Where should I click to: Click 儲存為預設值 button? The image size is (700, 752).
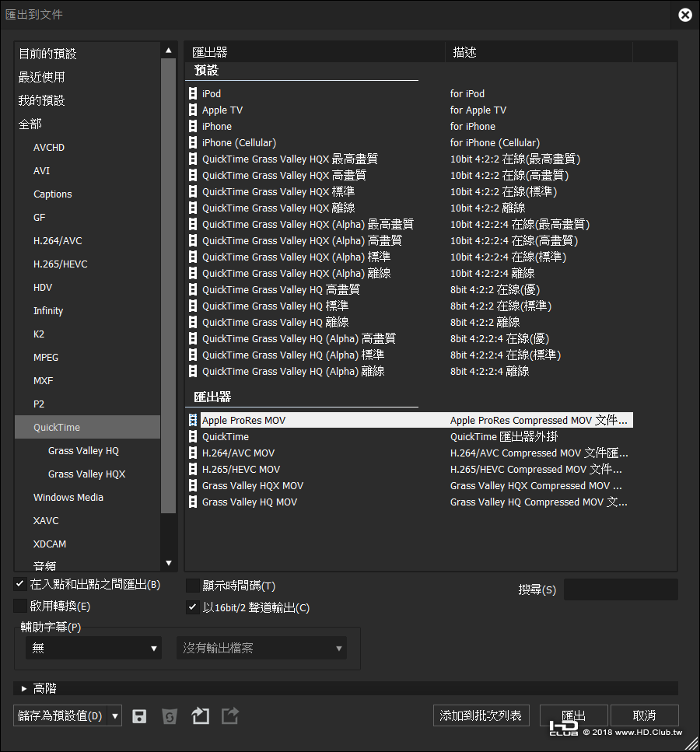[61, 716]
